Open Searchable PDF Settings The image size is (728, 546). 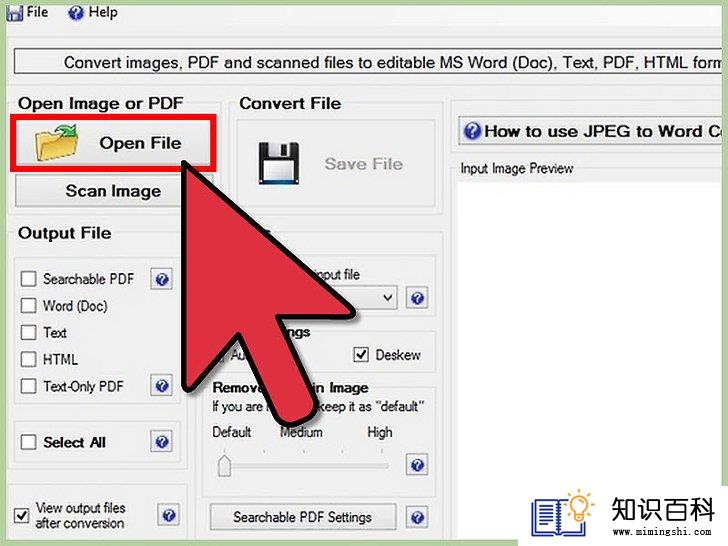coord(303,517)
